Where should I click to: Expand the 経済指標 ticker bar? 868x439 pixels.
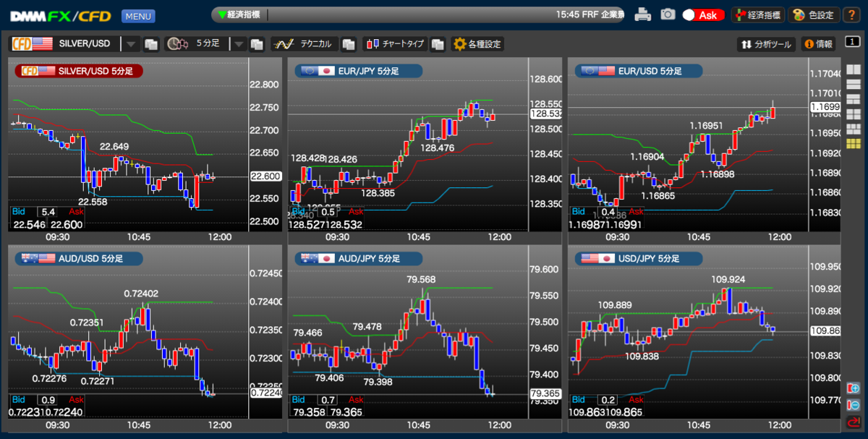point(418,14)
